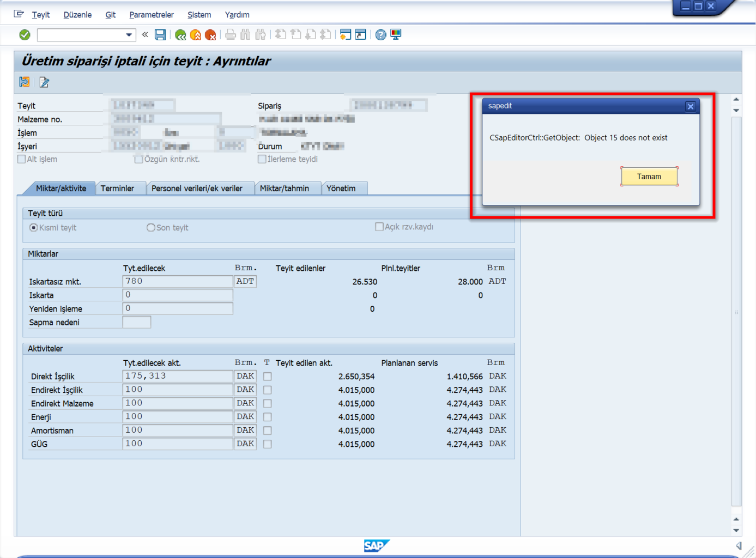Open the Yardım menu
Screen dimensions: 756x558
(x=237, y=15)
